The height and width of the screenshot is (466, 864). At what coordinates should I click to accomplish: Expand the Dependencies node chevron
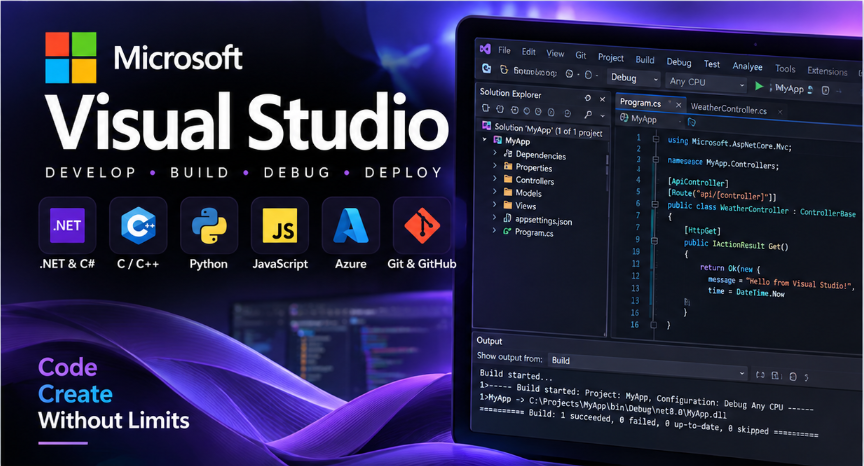pyautogui.click(x=495, y=151)
